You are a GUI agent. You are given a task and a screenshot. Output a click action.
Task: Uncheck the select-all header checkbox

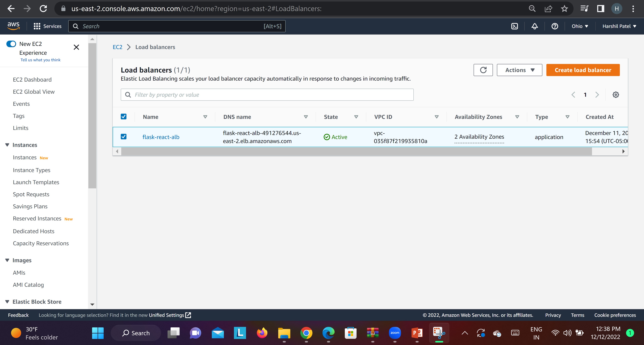click(x=123, y=117)
